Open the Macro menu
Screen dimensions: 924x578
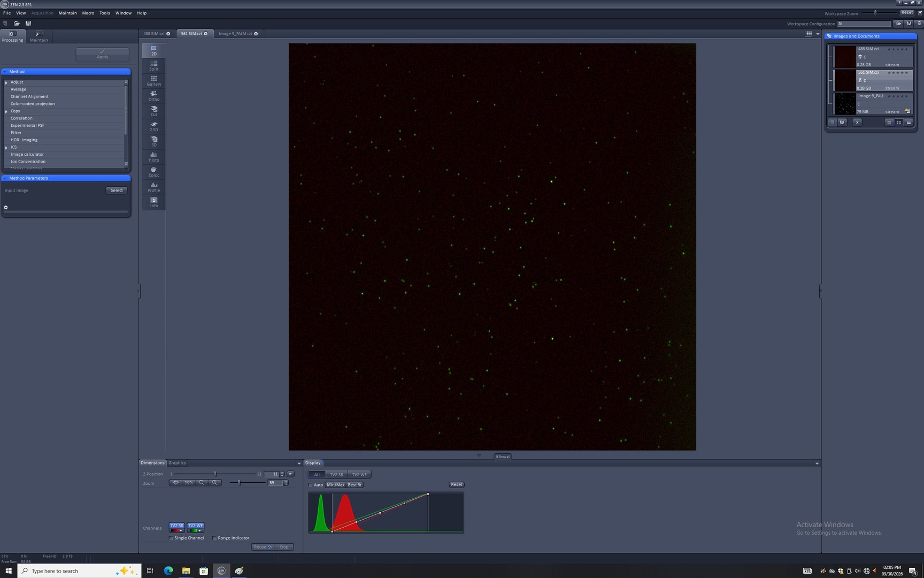[x=88, y=13]
